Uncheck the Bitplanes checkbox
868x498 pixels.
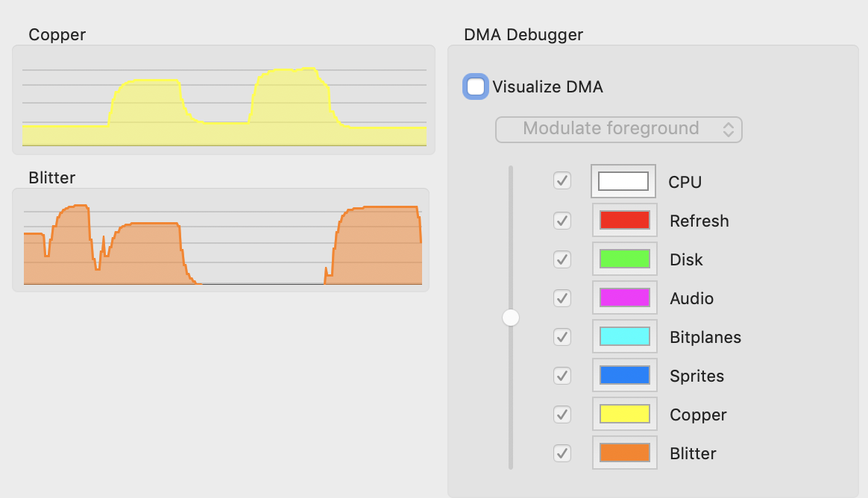coord(562,337)
